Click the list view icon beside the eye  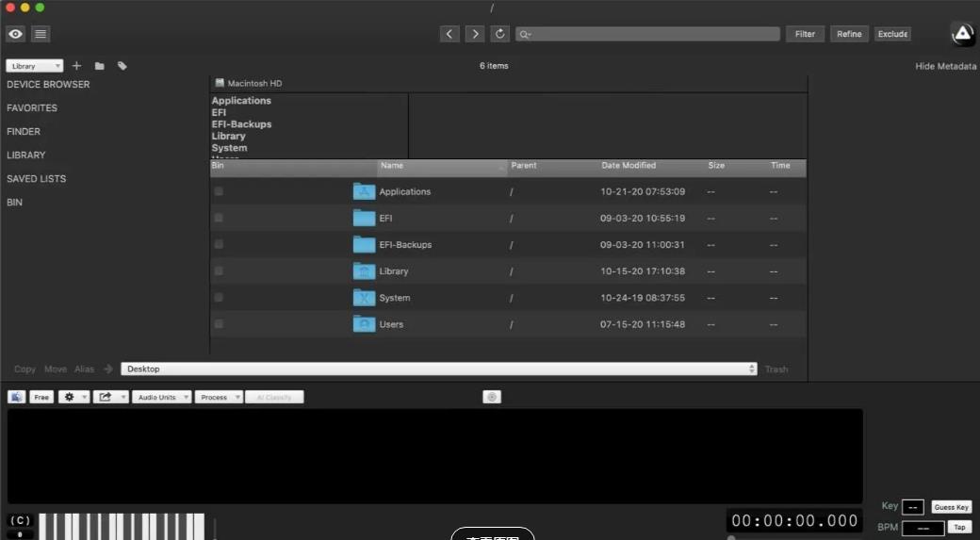(x=41, y=34)
